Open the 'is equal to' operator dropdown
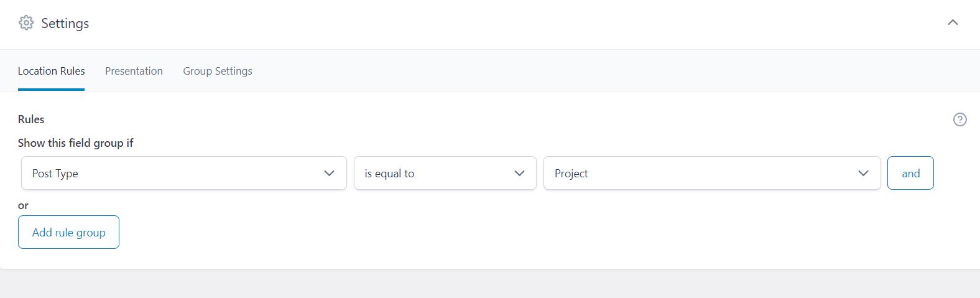 (435, 173)
